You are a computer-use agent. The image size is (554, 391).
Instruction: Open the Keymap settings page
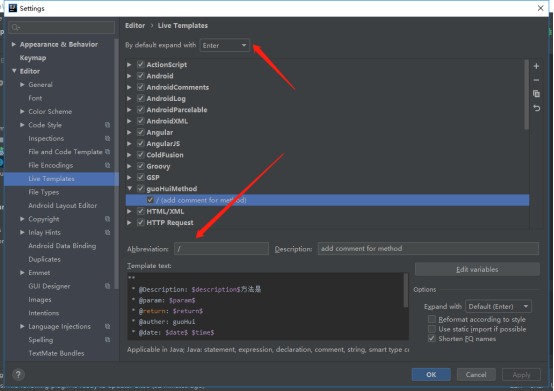(x=33, y=58)
